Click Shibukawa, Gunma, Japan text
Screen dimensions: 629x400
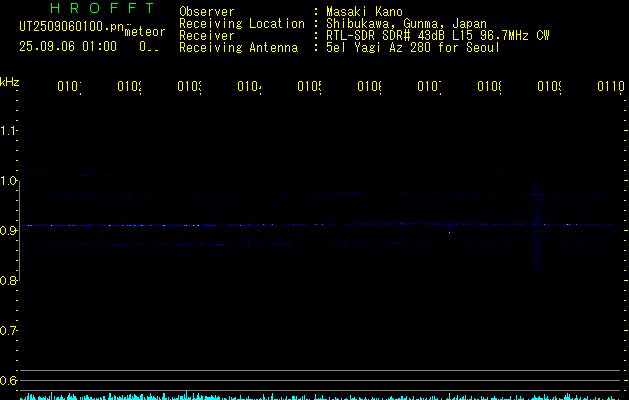[406, 24]
